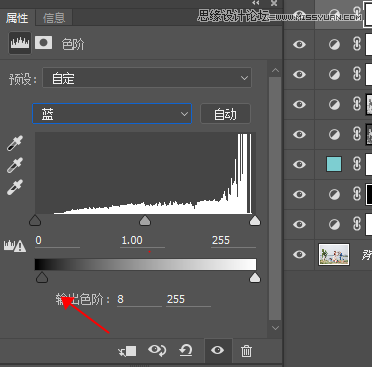Click the input highlight white slider handle
The width and height of the screenshot is (372, 367).
pyautogui.click(x=255, y=221)
